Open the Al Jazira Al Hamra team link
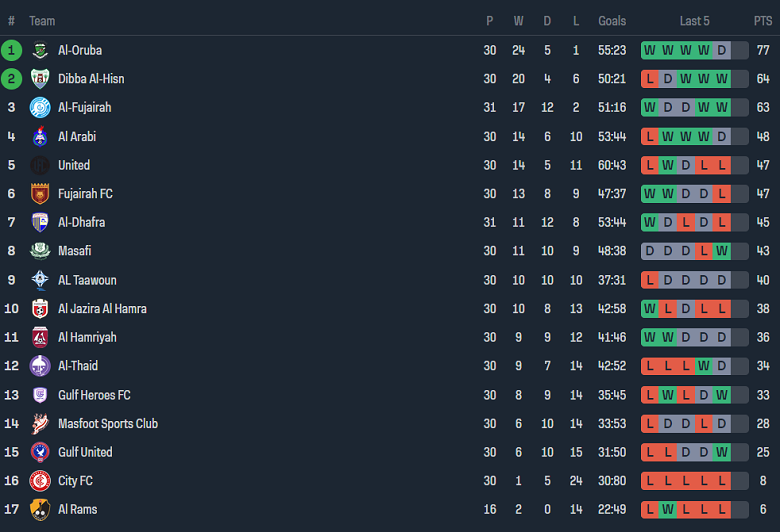780x532 pixels. point(102,309)
